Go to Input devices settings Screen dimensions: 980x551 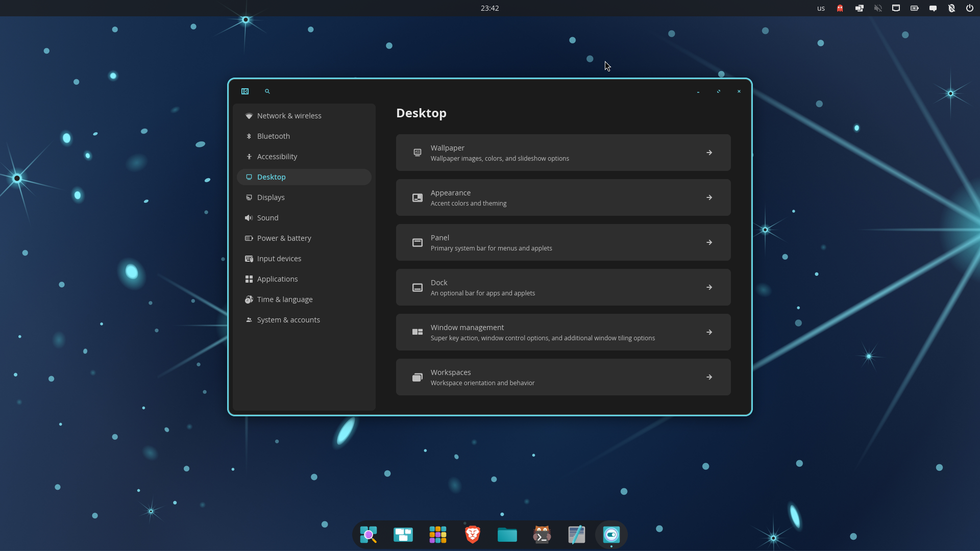(x=304, y=259)
